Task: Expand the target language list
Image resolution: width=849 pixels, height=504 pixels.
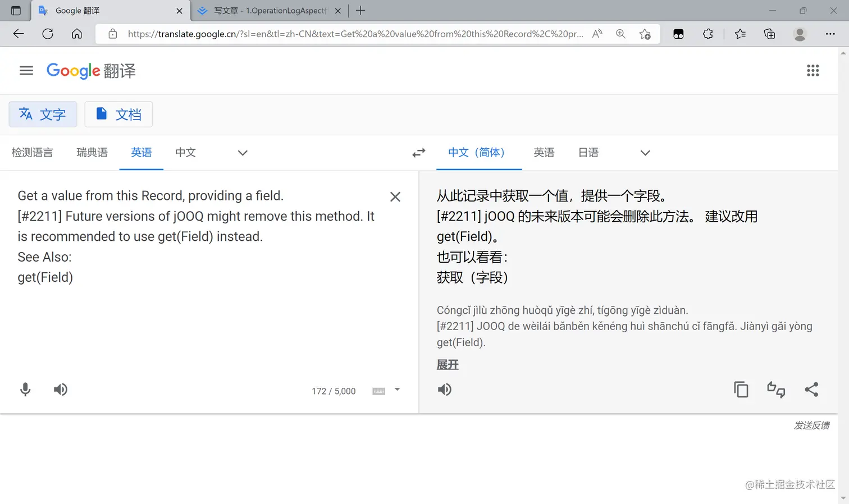Action: [645, 153]
